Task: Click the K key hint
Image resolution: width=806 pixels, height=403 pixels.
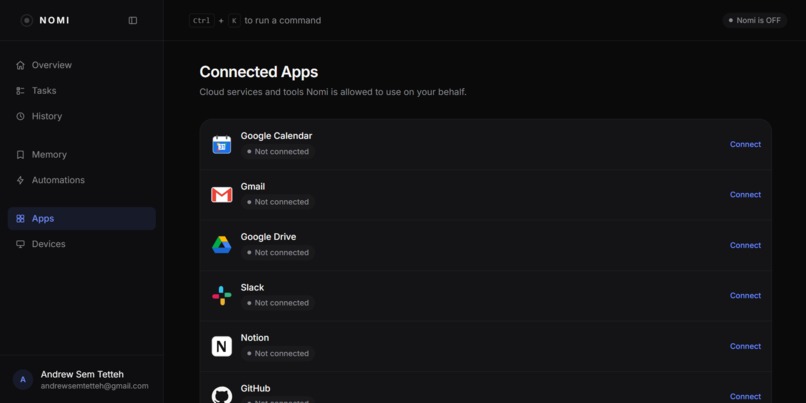Action: coord(234,21)
